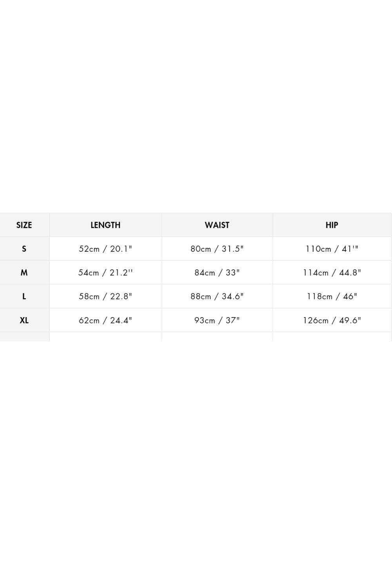The height and width of the screenshot is (588, 392).
Task: Select the M size row label
Action: point(24,272)
